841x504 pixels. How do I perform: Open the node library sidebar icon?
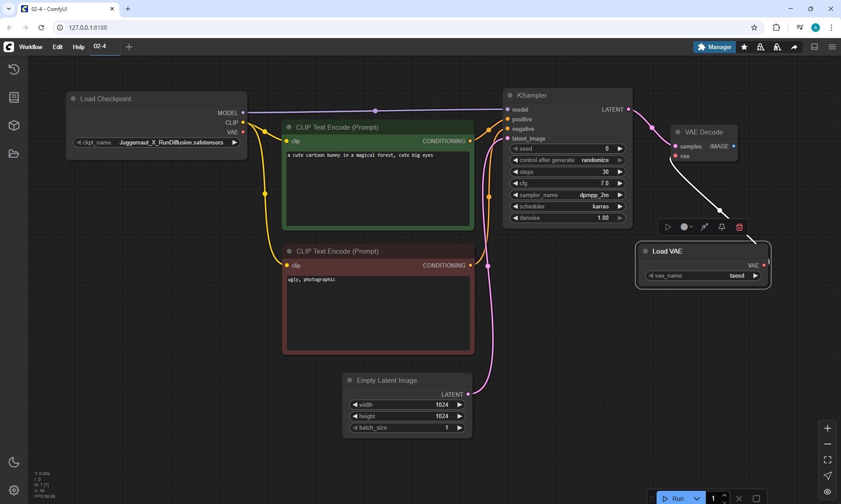point(14,97)
